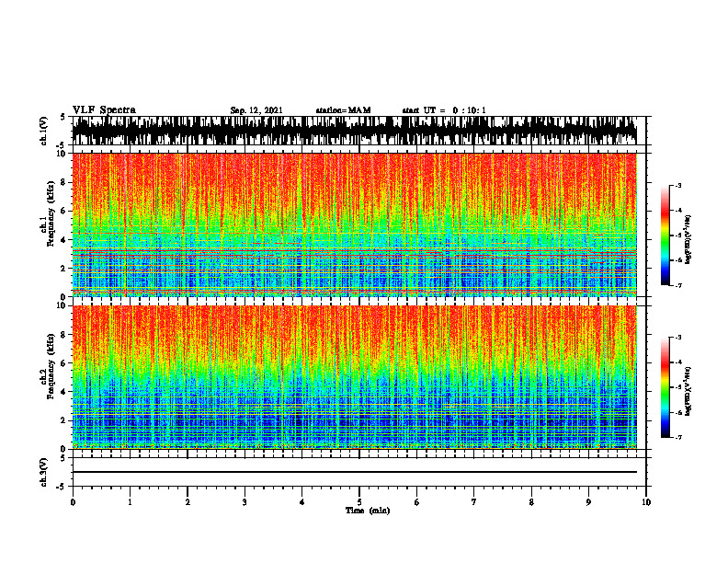Click the 4 kHz tick on ch.2 axis
The image size is (728, 563).
pyautogui.click(x=63, y=392)
